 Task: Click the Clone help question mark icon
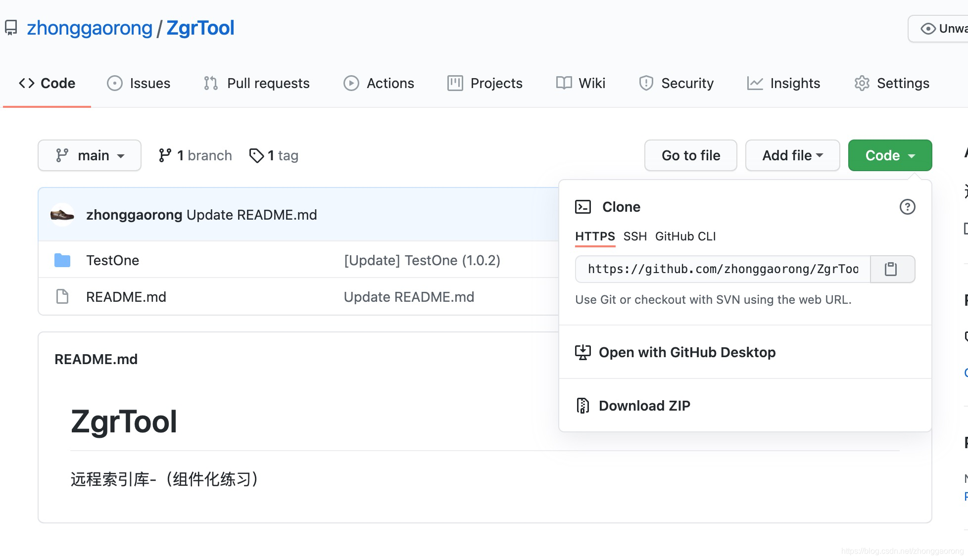(907, 207)
